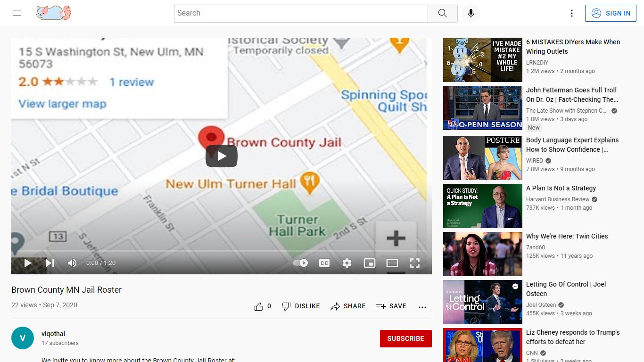
Task: Click the SHARE button
Action: (348, 306)
